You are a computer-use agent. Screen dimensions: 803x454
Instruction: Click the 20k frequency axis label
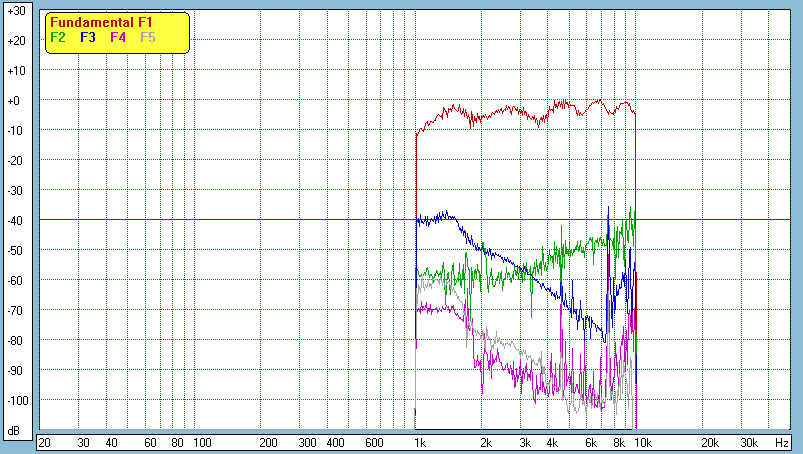tap(709, 442)
